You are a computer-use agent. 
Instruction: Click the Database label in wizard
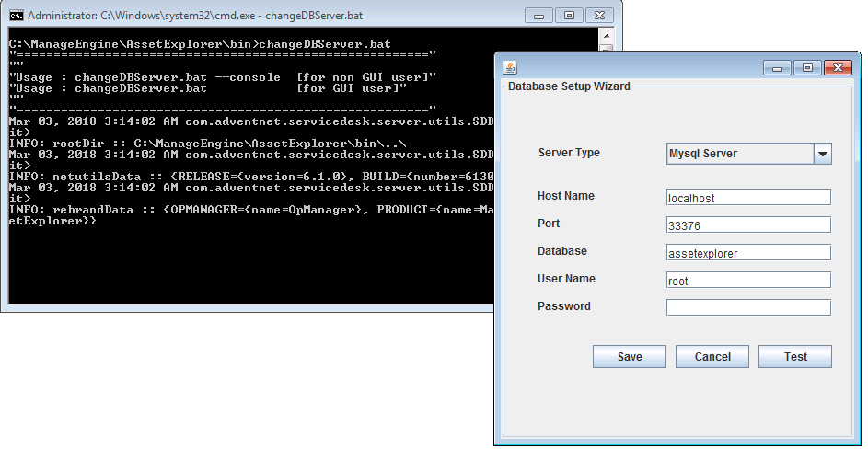coord(561,251)
